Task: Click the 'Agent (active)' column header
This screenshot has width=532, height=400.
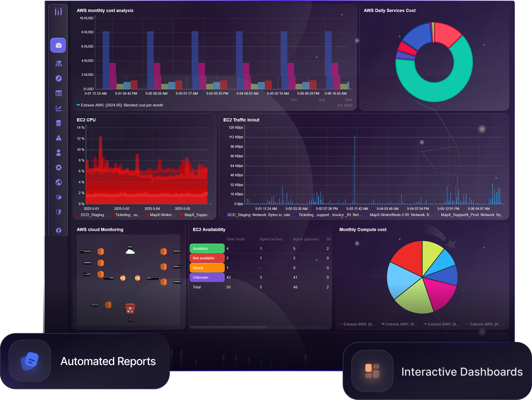Action: (271, 239)
